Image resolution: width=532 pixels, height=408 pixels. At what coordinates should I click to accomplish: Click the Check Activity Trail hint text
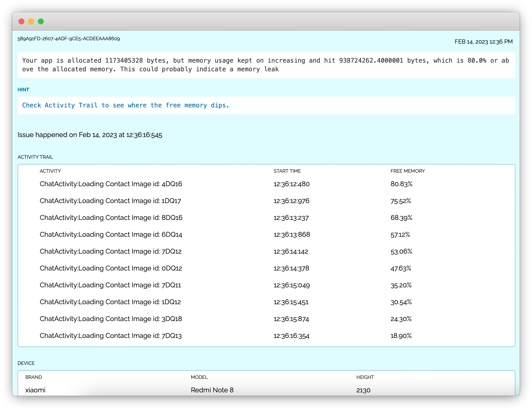126,105
